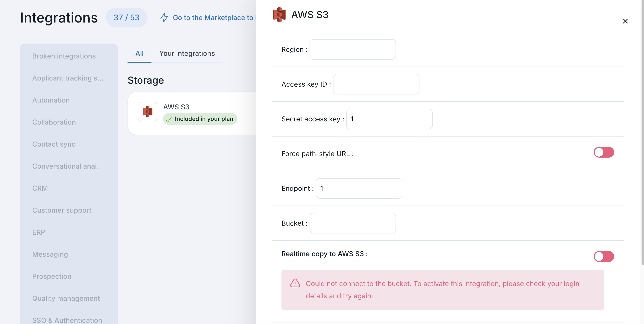Switch to Your integrations tab

click(187, 53)
